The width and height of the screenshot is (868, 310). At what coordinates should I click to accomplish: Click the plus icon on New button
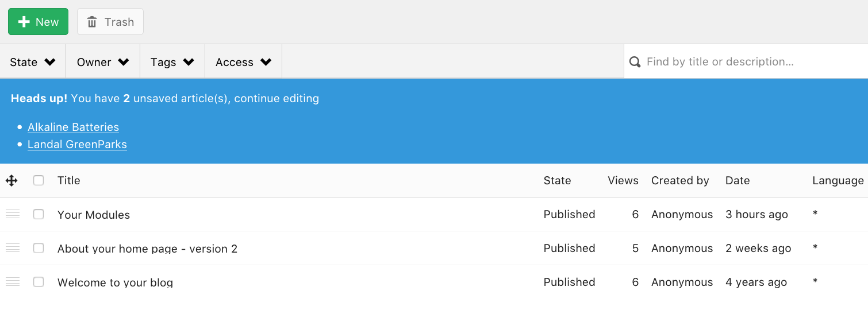point(24,22)
